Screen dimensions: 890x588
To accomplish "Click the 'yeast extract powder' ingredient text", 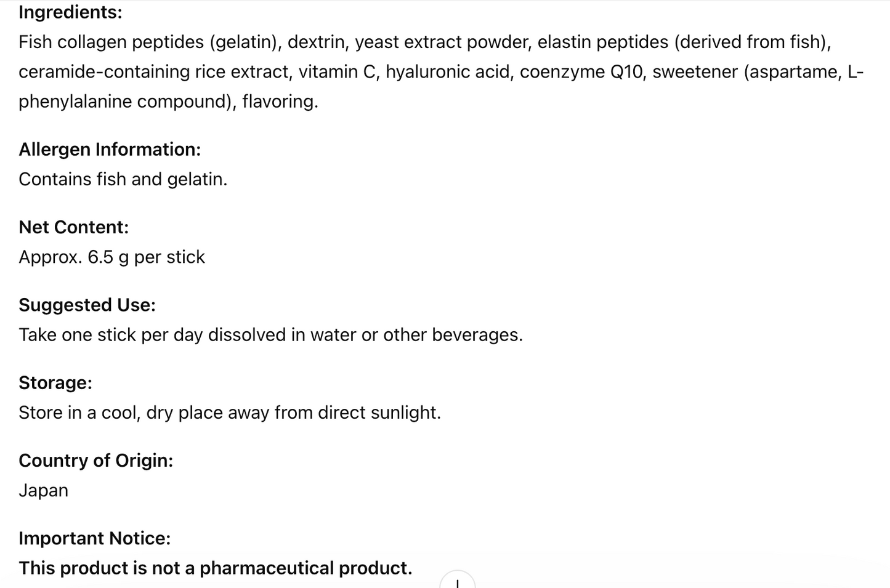I will coord(441,42).
